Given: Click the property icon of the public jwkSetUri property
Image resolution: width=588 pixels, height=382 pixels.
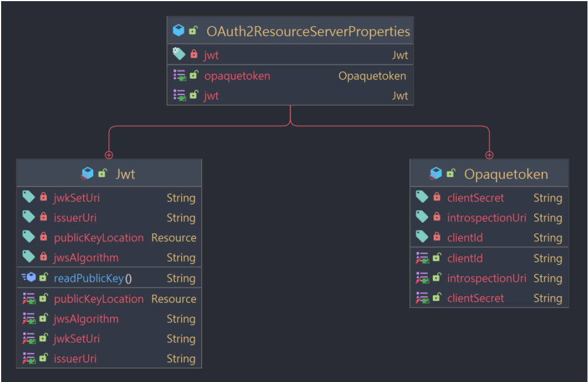Looking at the screenshot, I should pos(29,338).
